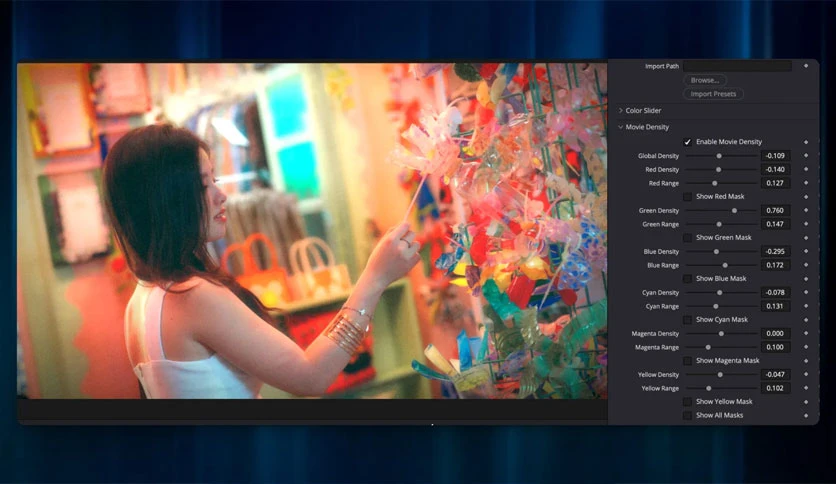This screenshot has height=484, width=836.
Task: Click the Browse... button
Action: (705, 80)
